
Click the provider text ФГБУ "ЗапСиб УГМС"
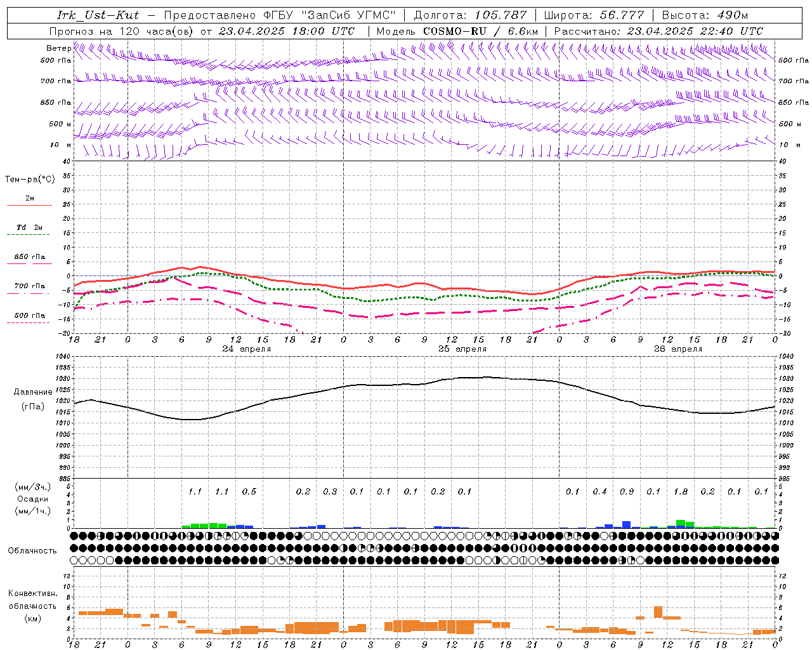pyautogui.click(x=329, y=15)
